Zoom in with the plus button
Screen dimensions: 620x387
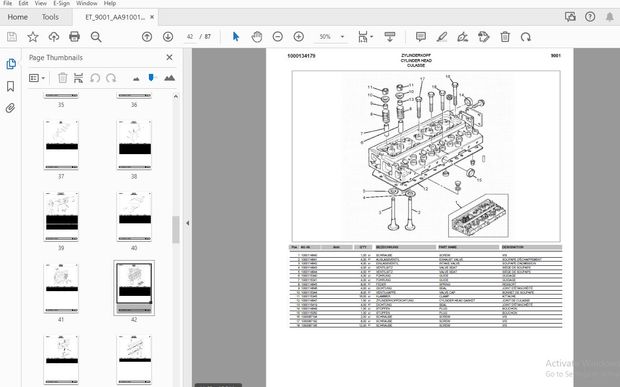pos(299,37)
